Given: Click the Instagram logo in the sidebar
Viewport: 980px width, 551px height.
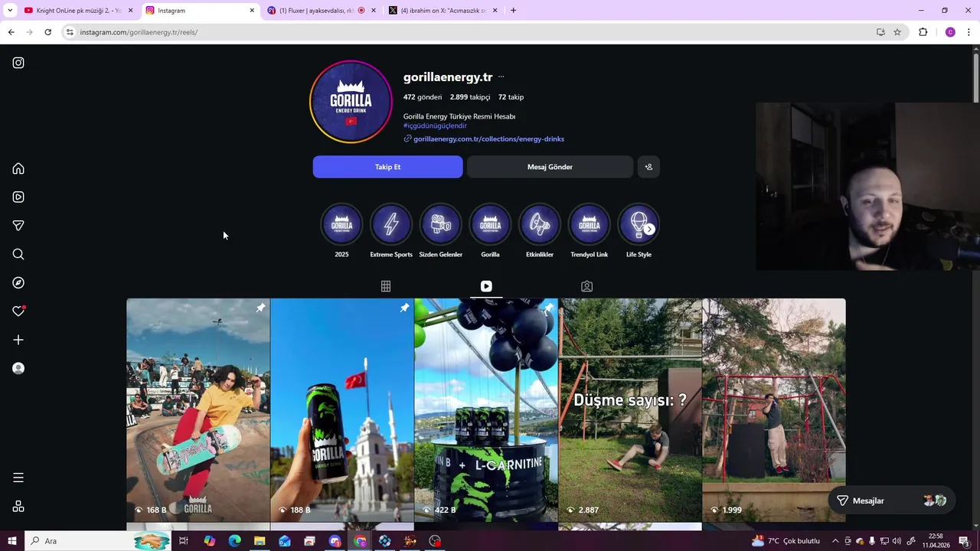Looking at the screenshot, I should click(18, 63).
